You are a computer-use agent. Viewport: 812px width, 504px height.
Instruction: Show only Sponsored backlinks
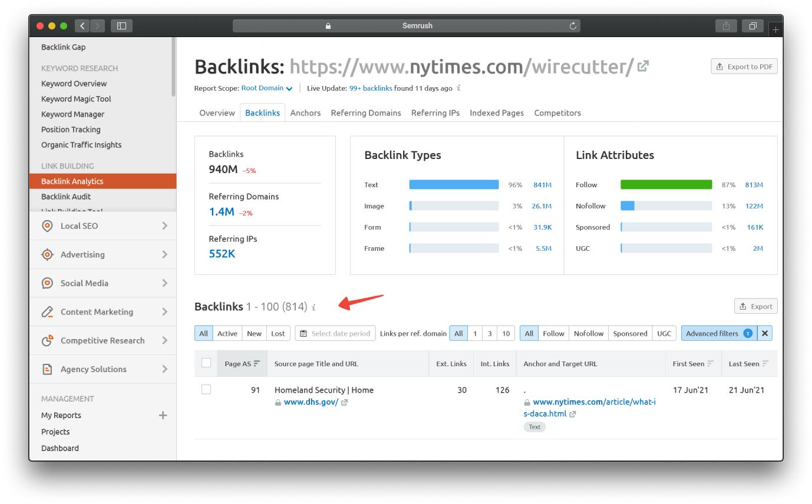tap(630, 333)
